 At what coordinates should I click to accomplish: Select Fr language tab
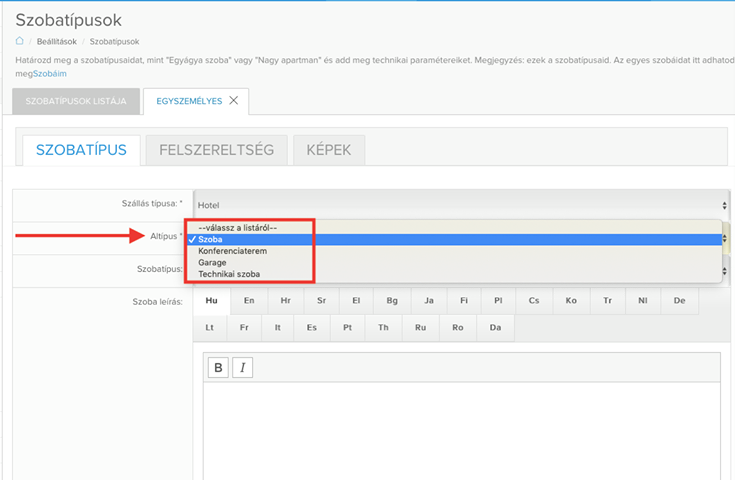(x=244, y=328)
